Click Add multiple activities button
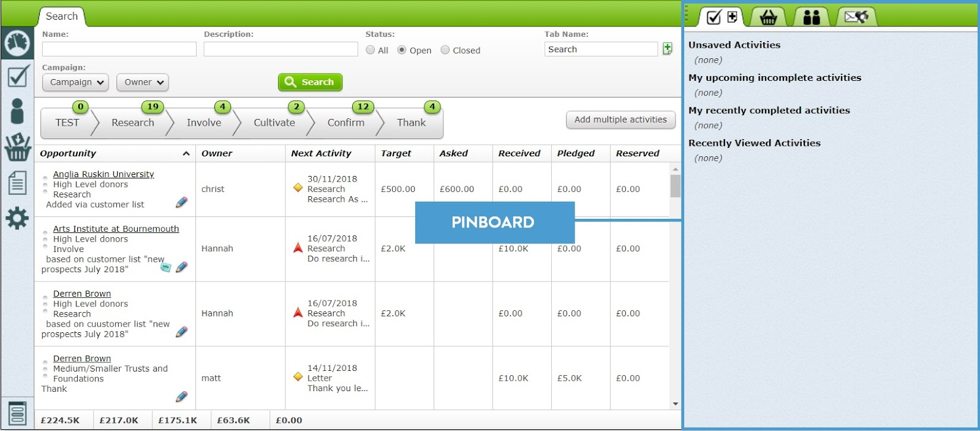Screen dimensions: 980x431 pyautogui.click(x=620, y=120)
